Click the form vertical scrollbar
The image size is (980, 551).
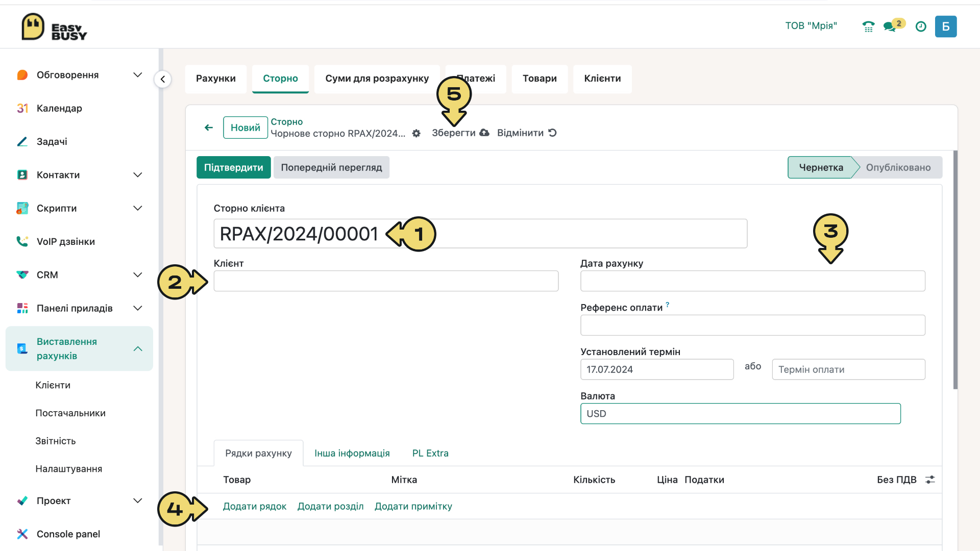coord(955,269)
